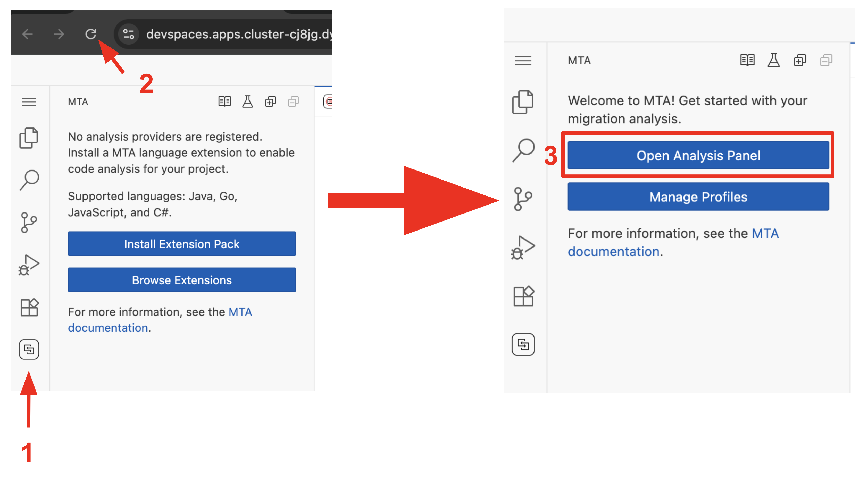Open Search icon in left activity bar

pos(29,180)
